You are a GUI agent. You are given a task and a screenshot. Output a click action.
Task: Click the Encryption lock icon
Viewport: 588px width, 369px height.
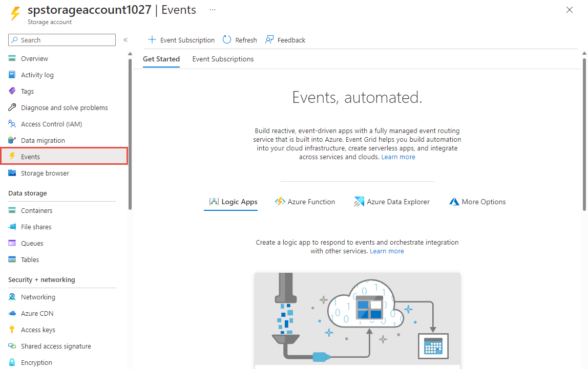tap(12, 362)
